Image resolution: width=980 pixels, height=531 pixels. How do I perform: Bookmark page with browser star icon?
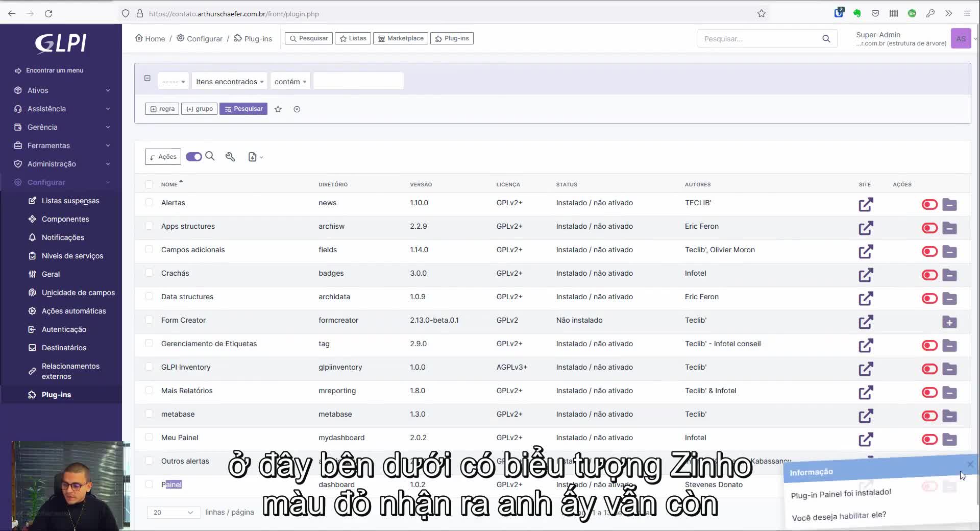pos(761,14)
